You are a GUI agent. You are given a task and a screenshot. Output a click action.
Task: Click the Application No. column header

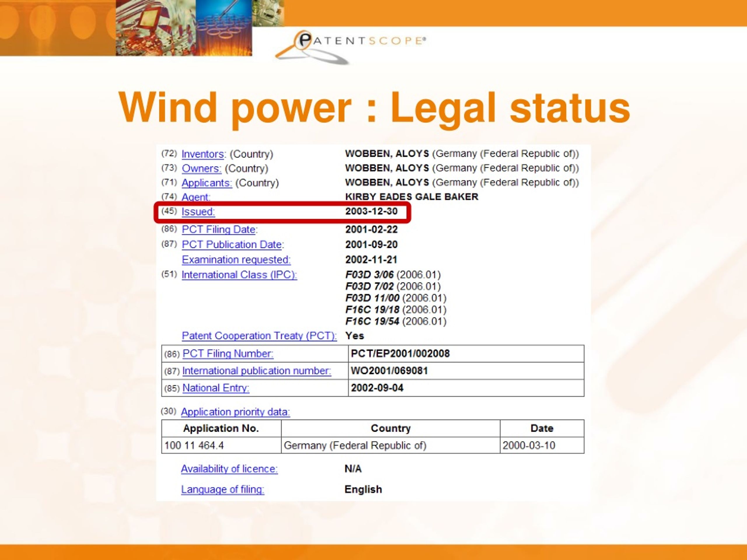coord(221,428)
